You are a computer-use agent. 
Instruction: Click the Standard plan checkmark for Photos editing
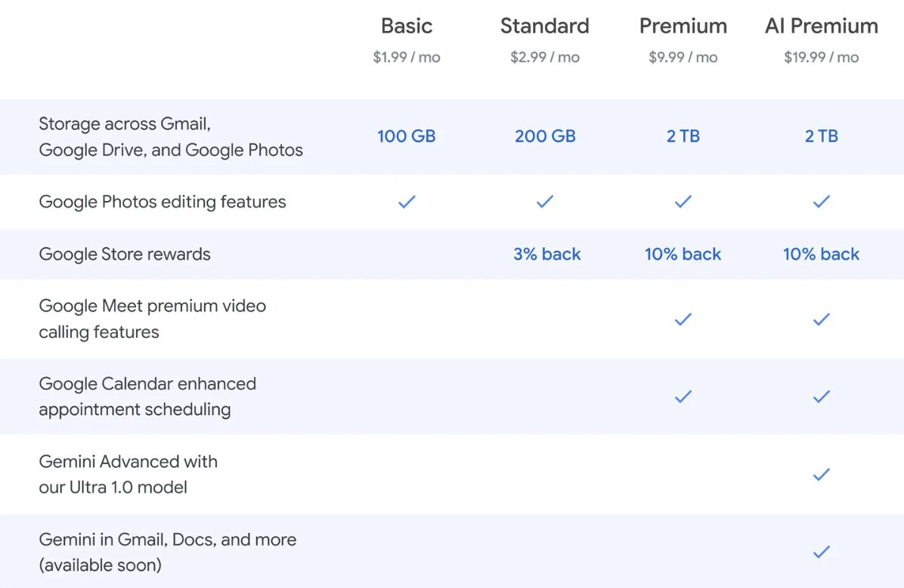[x=545, y=202]
